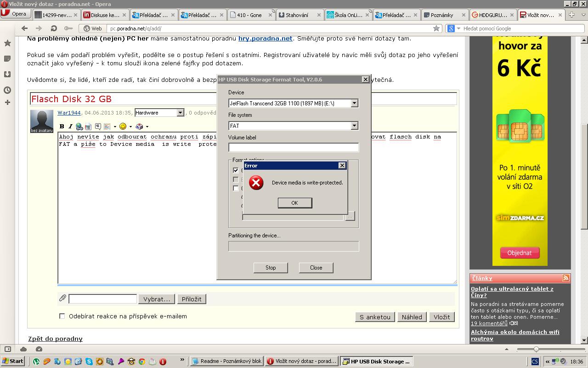588x368 pixels.
Task: Launch Google Chrome from quick launch bar
Action: tap(141, 362)
